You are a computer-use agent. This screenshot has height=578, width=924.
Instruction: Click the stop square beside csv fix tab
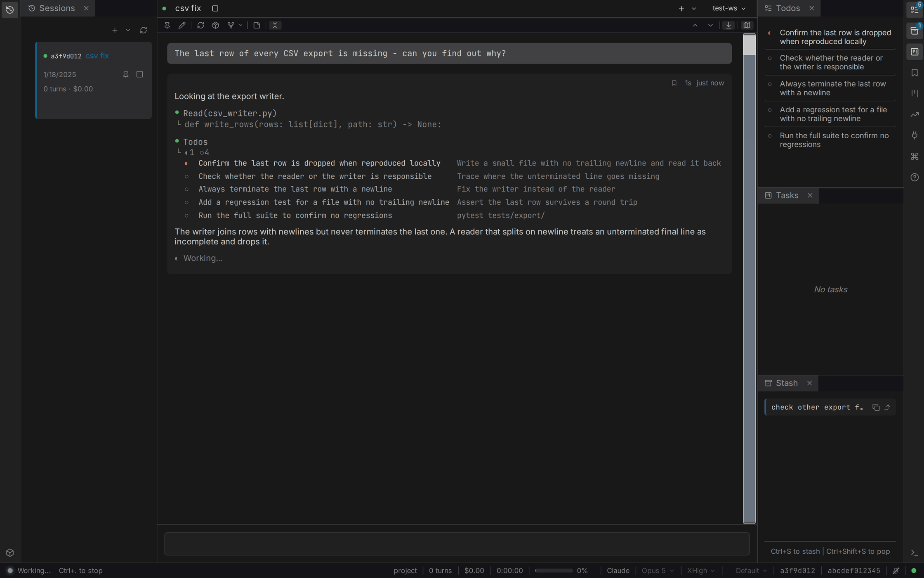[215, 8]
